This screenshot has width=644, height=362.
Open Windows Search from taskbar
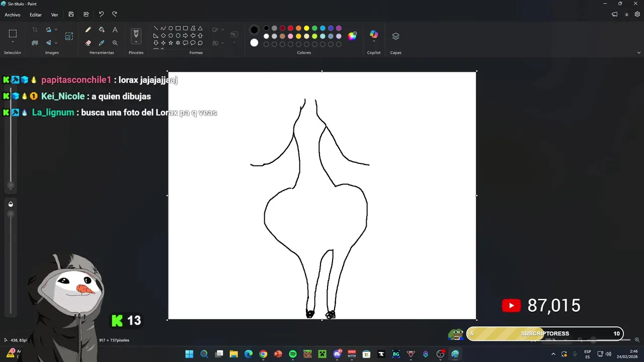(x=204, y=354)
